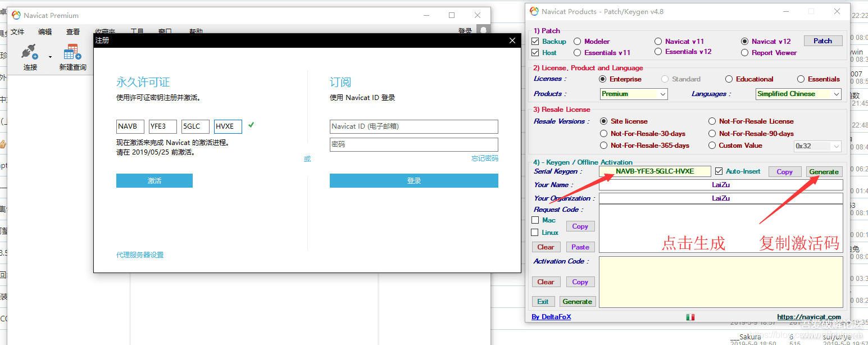Image resolution: width=868 pixels, height=345 pixels.
Task: Focus the 密码 password field
Action: point(414,144)
